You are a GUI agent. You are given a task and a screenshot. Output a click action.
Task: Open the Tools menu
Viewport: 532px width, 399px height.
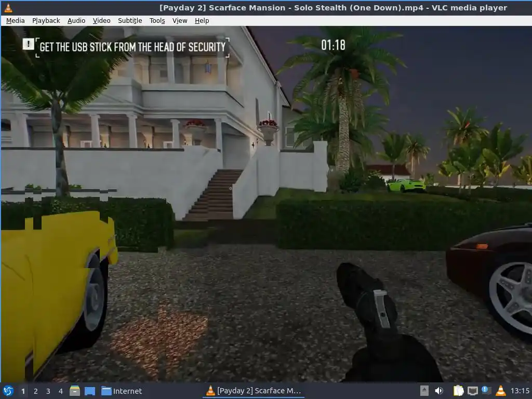(157, 21)
